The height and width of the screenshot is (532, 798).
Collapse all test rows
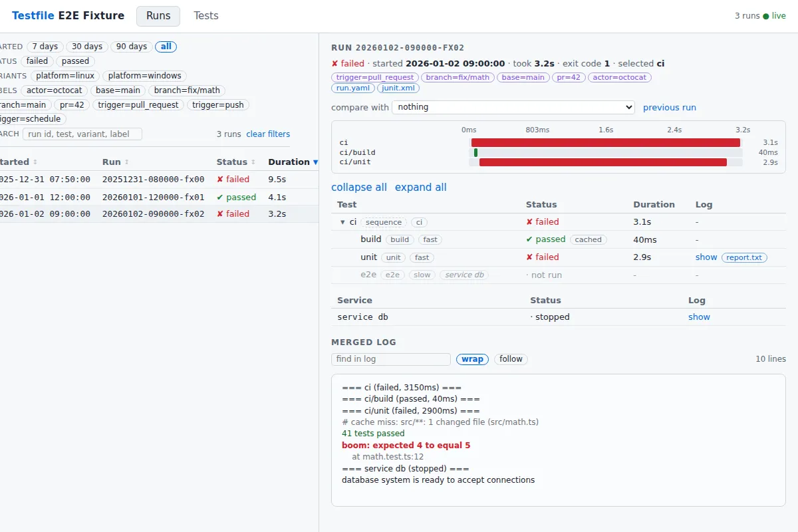coord(359,188)
